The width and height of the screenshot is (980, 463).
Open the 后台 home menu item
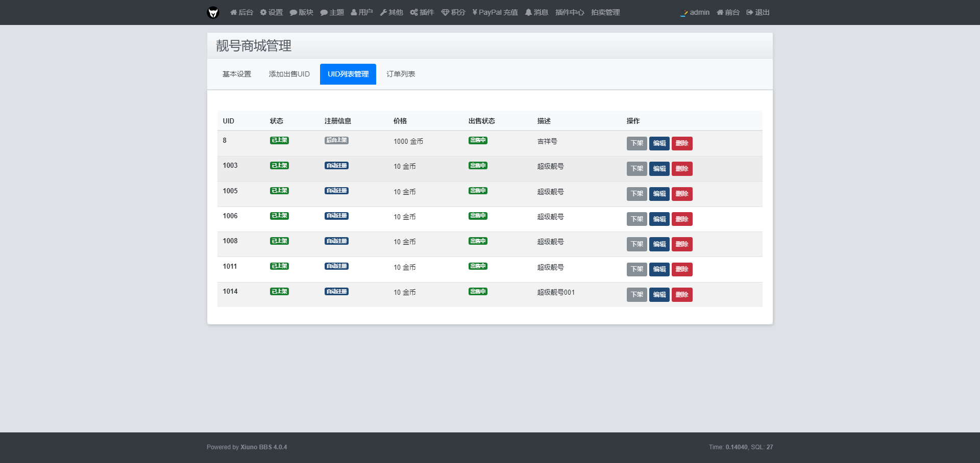click(241, 12)
